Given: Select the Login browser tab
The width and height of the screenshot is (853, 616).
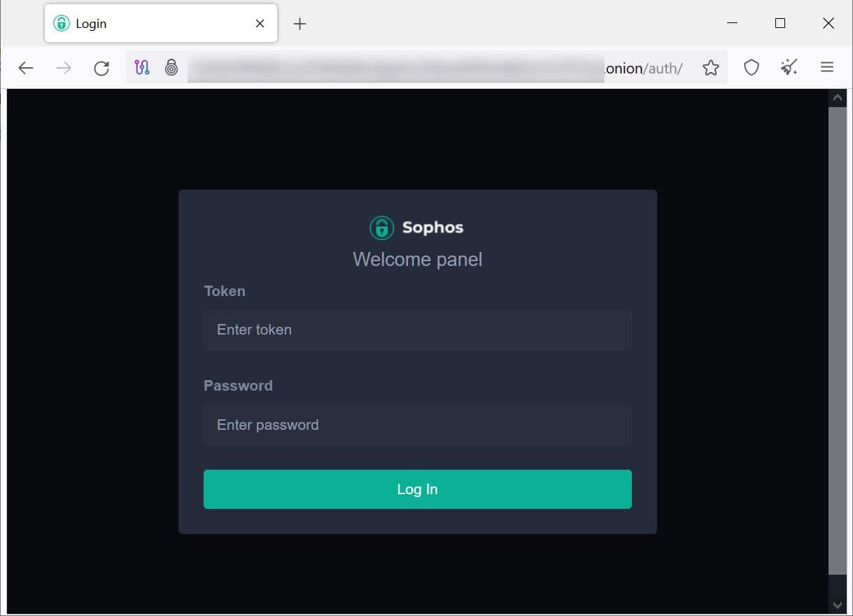Looking at the screenshot, I should click(x=140, y=23).
